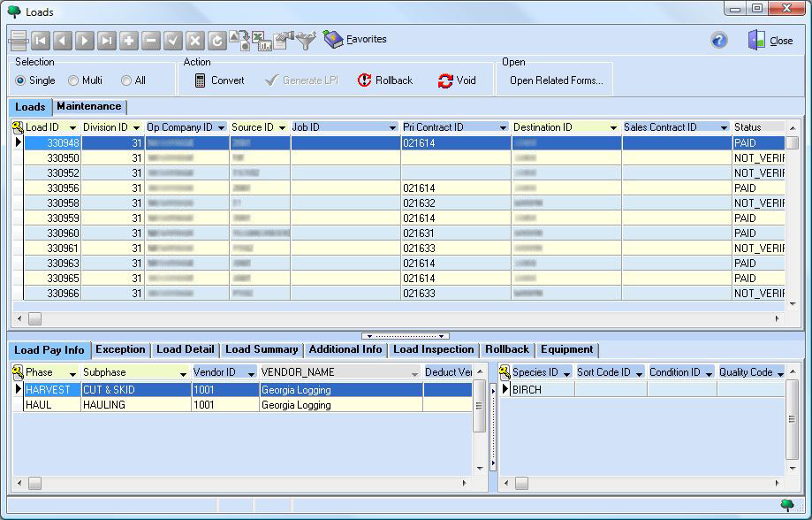Click the Excel export icon

pyautogui.click(x=262, y=41)
